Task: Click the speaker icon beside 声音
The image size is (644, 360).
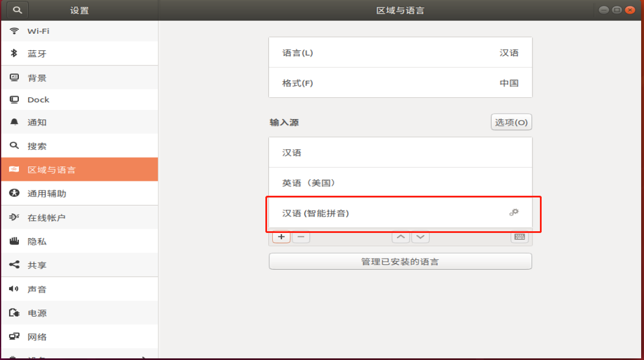Action: 14,289
